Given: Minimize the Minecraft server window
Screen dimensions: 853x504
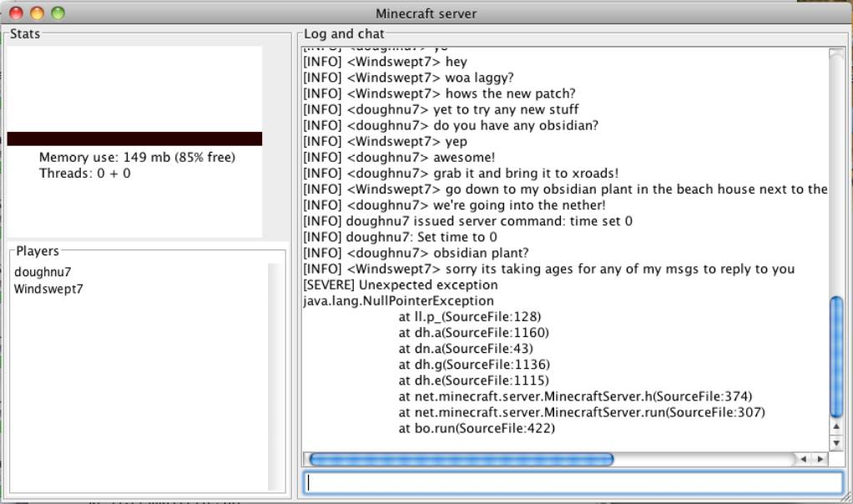Looking at the screenshot, I should tap(37, 13).
